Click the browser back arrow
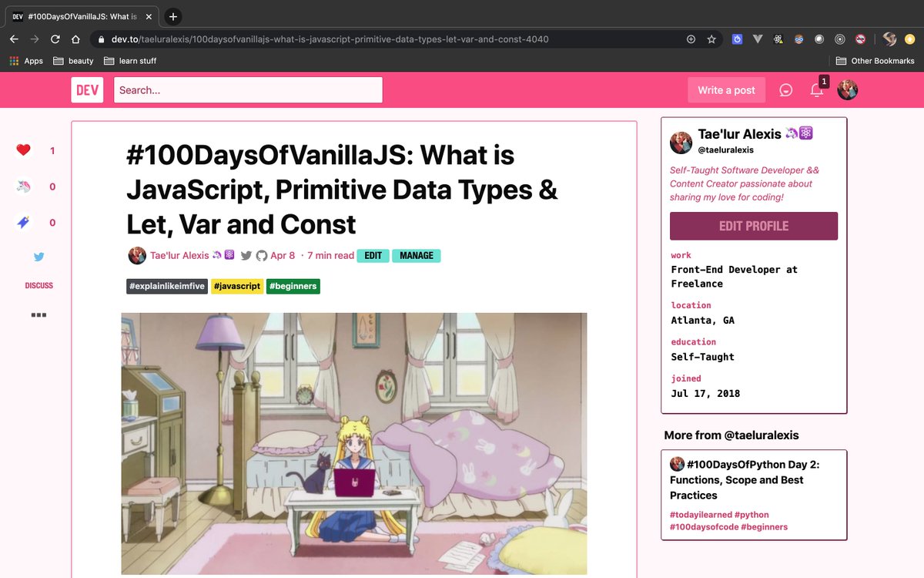 tap(14, 39)
